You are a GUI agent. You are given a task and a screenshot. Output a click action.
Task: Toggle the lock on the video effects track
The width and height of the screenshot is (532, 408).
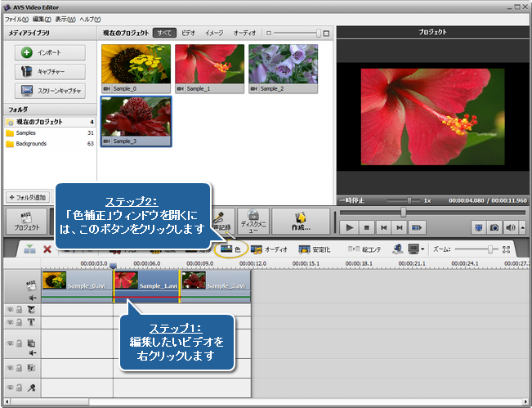click(x=18, y=310)
